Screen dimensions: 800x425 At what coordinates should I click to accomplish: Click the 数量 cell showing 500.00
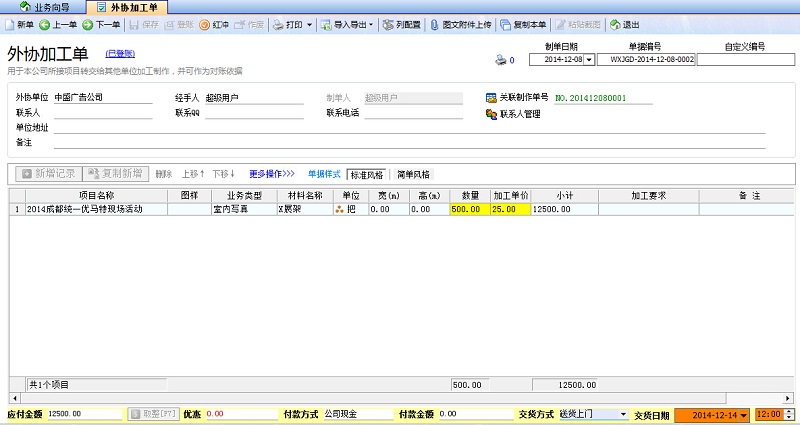tap(468, 210)
